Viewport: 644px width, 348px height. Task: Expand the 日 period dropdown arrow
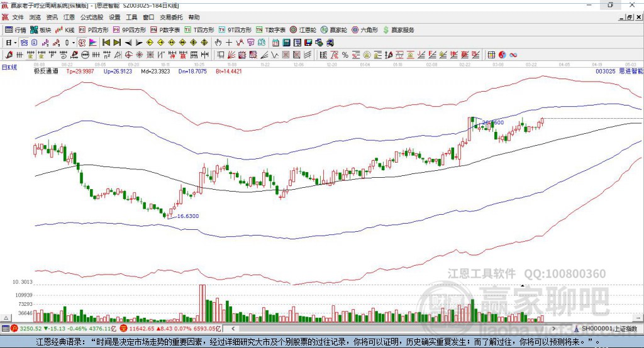[15, 43]
